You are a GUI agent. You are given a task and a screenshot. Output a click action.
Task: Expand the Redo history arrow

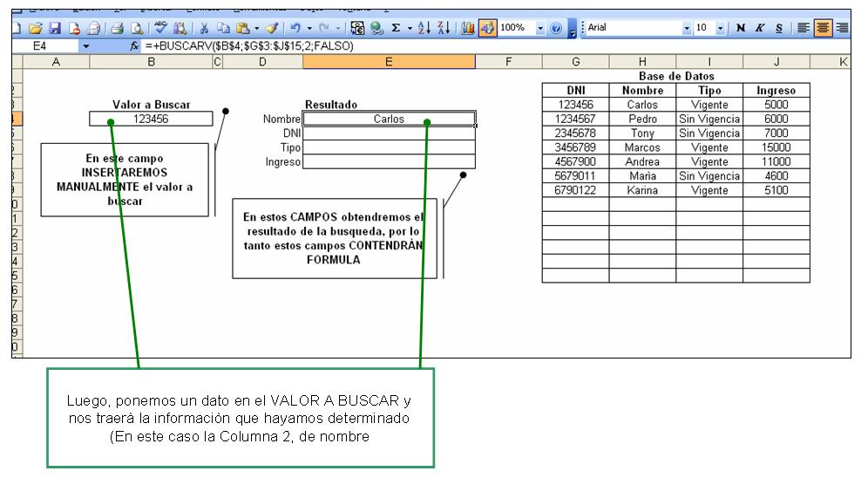(338, 28)
